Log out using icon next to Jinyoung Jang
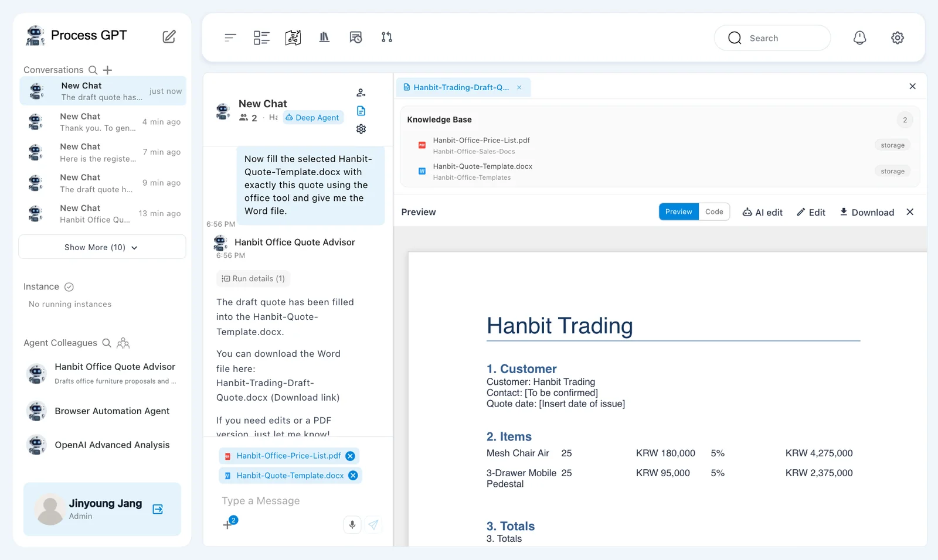 tap(158, 509)
